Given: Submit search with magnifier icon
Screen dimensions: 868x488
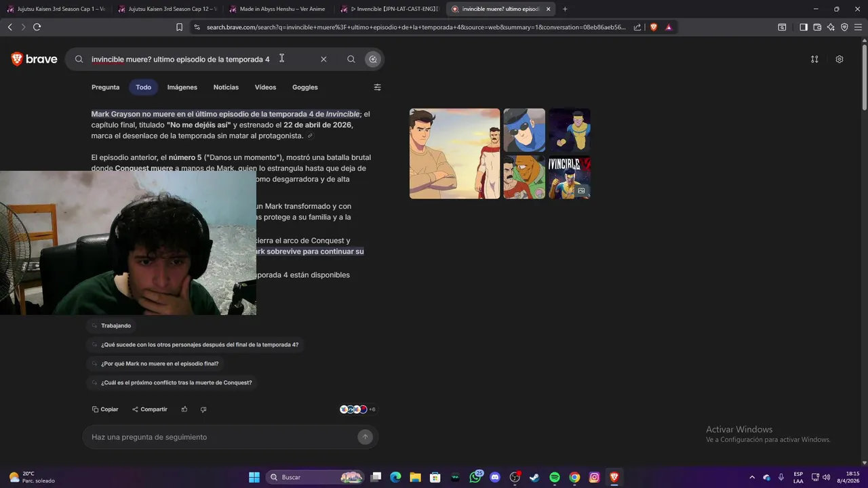Looking at the screenshot, I should (x=351, y=59).
